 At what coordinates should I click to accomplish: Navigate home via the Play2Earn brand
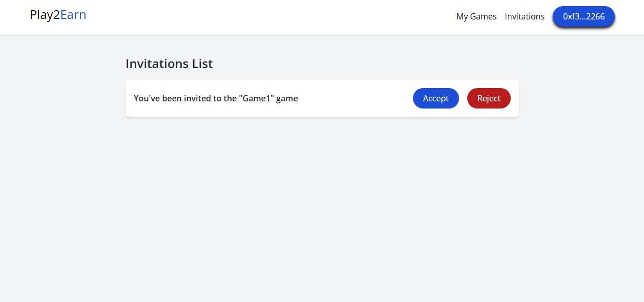pyautogui.click(x=58, y=15)
